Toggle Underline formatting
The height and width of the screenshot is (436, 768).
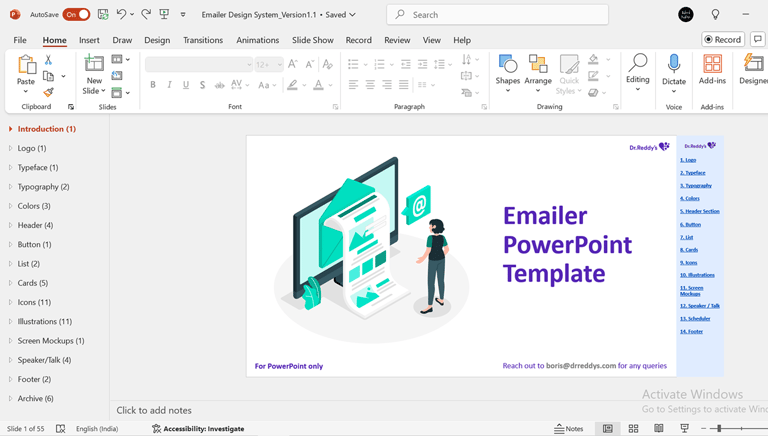point(186,85)
